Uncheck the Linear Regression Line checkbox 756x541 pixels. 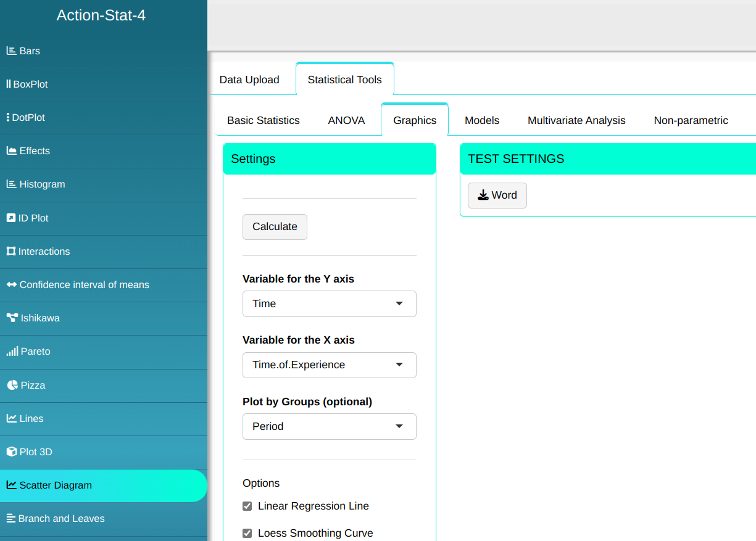pyautogui.click(x=247, y=506)
